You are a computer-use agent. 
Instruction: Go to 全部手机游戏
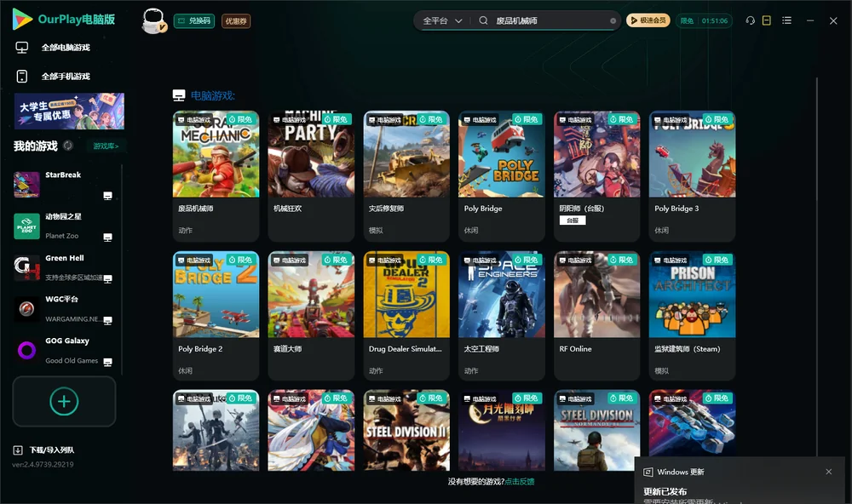pyautogui.click(x=53, y=77)
